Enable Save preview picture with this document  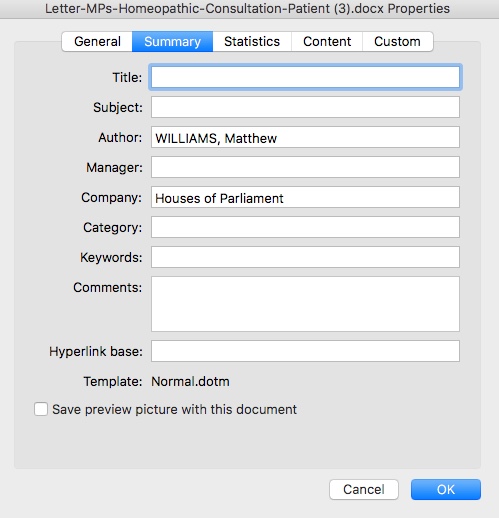(x=41, y=409)
